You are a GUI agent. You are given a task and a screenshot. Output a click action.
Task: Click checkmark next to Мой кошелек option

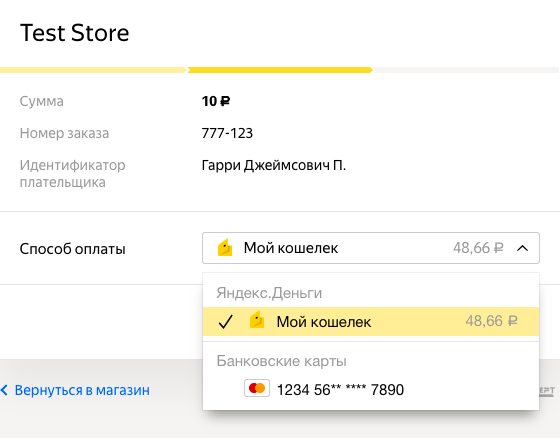click(226, 322)
